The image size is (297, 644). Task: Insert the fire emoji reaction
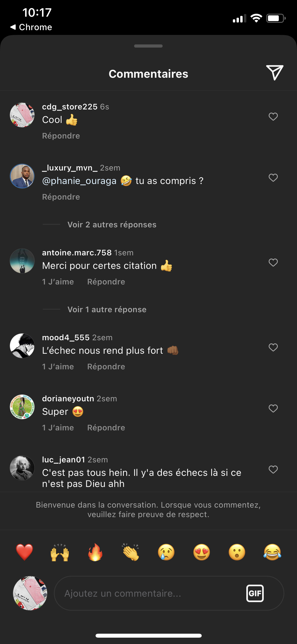[95, 552]
